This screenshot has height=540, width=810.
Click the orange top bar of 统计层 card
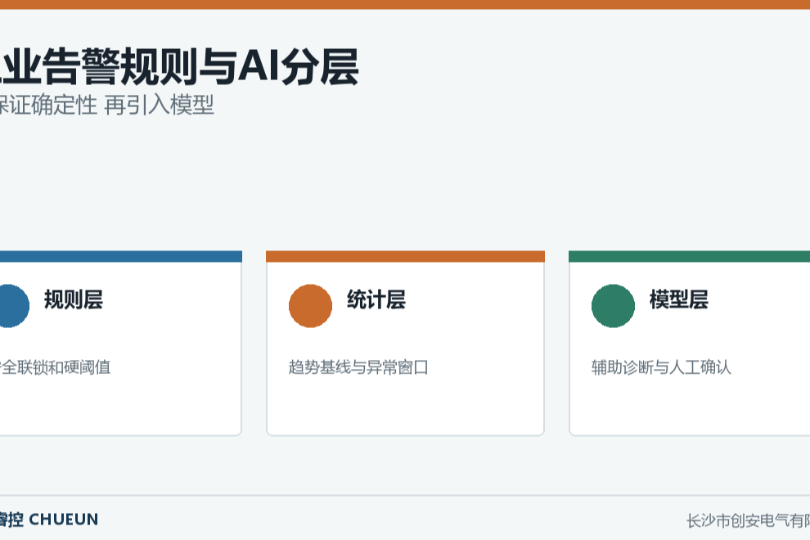pyautogui.click(x=406, y=256)
